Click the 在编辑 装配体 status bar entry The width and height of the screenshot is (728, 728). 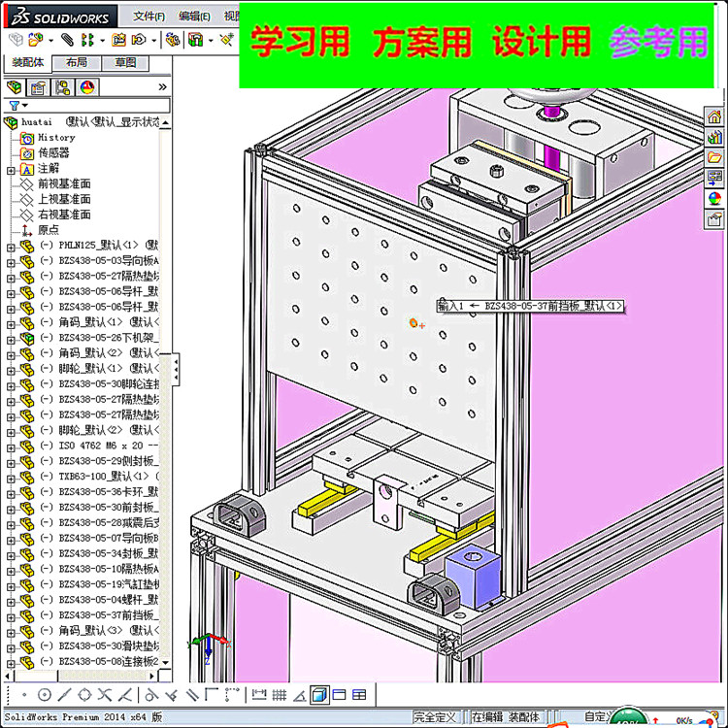coord(506,717)
